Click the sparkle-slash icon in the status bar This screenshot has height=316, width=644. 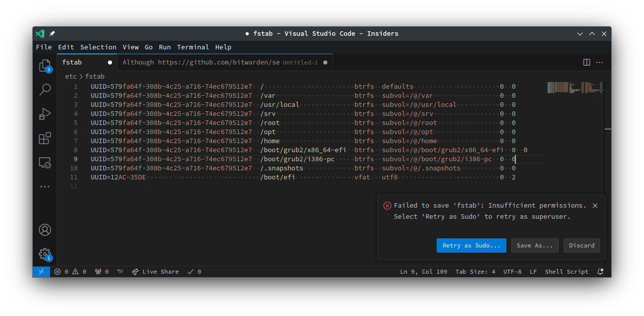[120, 272]
